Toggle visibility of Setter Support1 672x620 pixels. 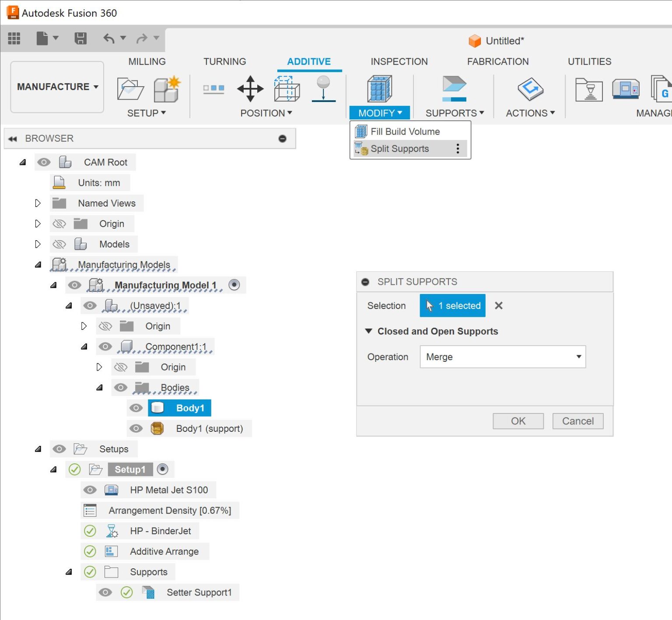[105, 592]
